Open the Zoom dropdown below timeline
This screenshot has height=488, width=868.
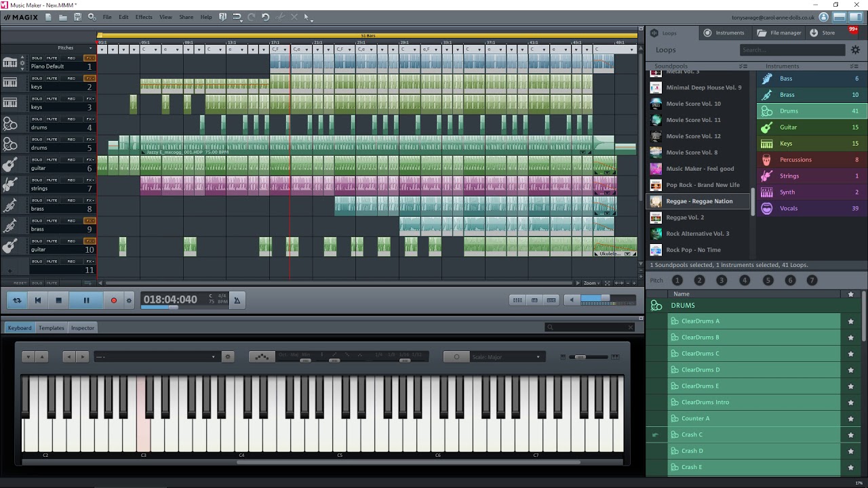point(590,283)
